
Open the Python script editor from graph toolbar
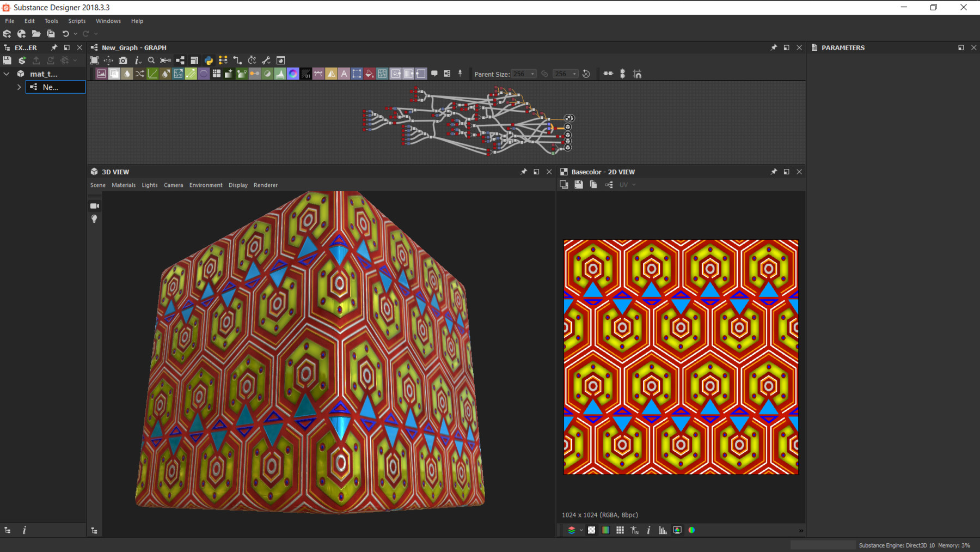coord(208,60)
